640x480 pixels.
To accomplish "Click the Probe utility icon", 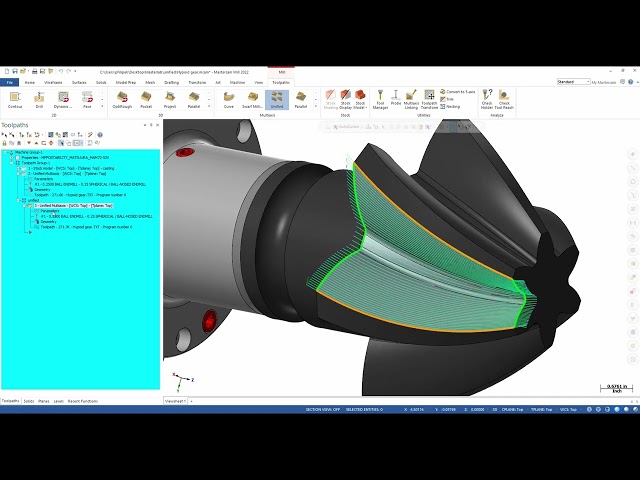I will 396,98.
